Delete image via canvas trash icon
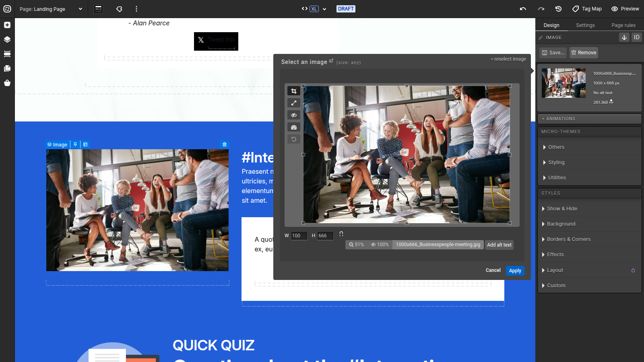Image resolution: width=644 pixels, height=362 pixels. click(x=225, y=144)
